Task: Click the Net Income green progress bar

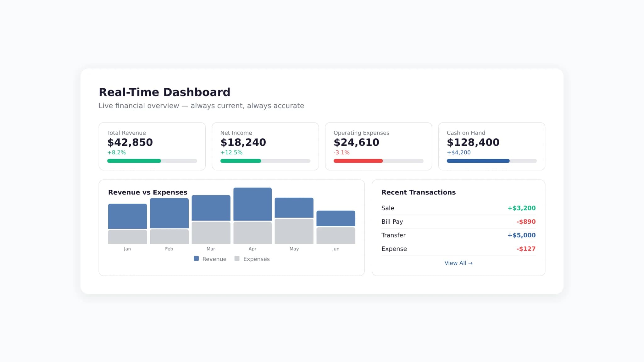Action: (x=241, y=161)
